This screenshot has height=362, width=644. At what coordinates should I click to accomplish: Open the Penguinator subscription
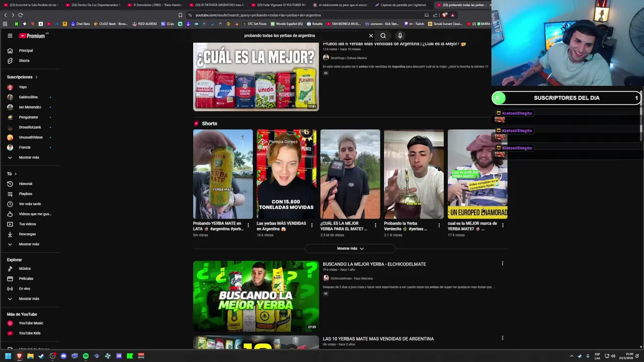click(29, 117)
